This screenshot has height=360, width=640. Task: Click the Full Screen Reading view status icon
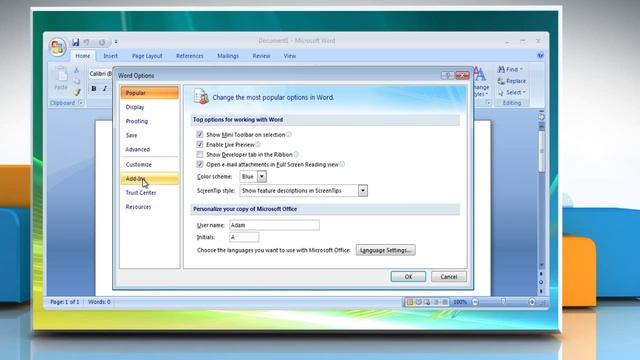[418, 302]
